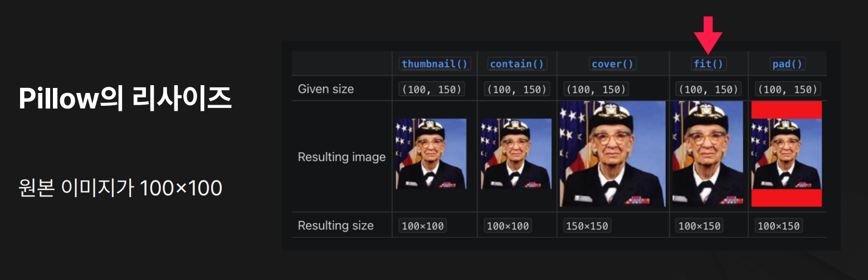The width and height of the screenshot is (868, 280).
Task: Click the red downward arrow icon
Action: coord(708,36)
